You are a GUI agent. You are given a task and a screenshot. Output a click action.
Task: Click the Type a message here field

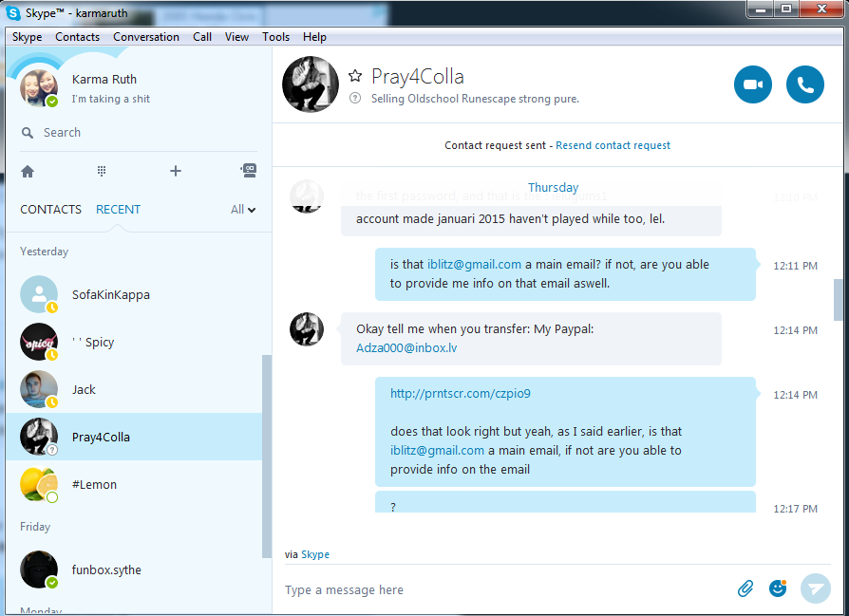506,589
